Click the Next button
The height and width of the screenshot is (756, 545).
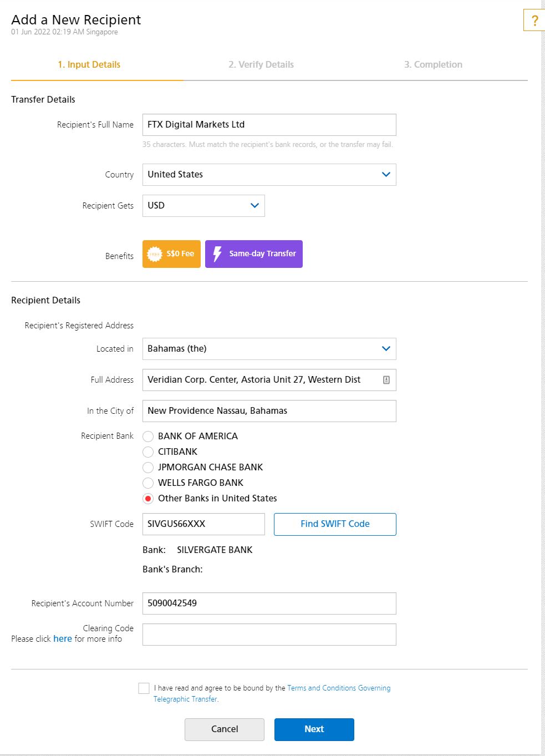314,729
